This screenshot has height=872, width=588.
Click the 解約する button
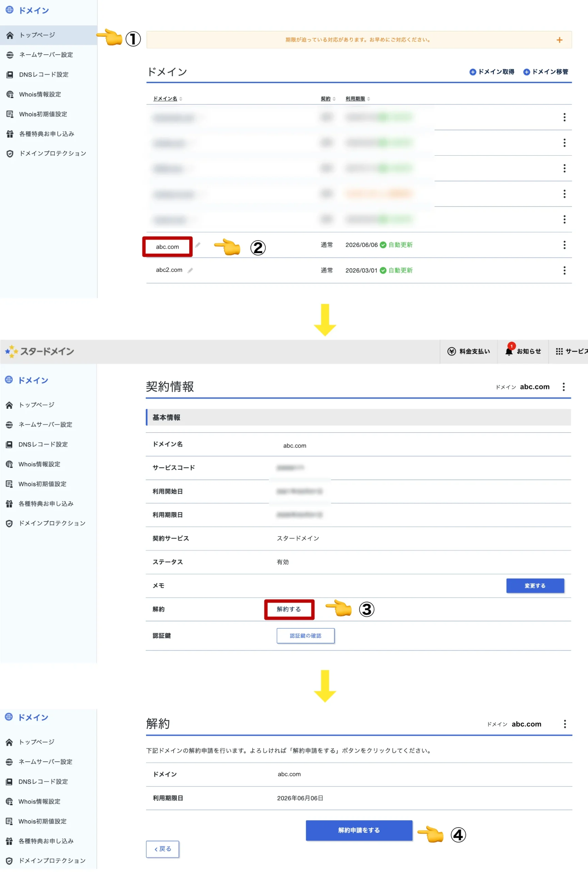tap(289, 609)
